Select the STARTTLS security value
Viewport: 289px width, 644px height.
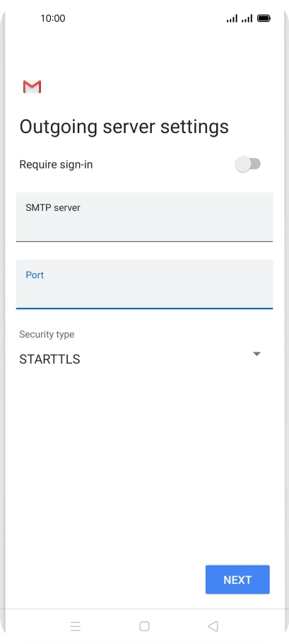pos(49,359)
